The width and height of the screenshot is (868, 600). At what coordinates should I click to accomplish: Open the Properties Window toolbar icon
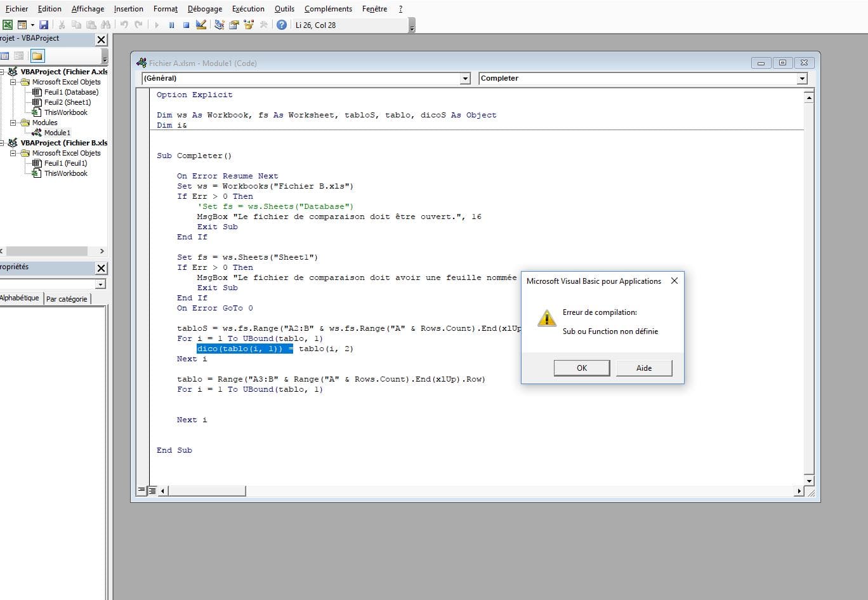[233, 25]
